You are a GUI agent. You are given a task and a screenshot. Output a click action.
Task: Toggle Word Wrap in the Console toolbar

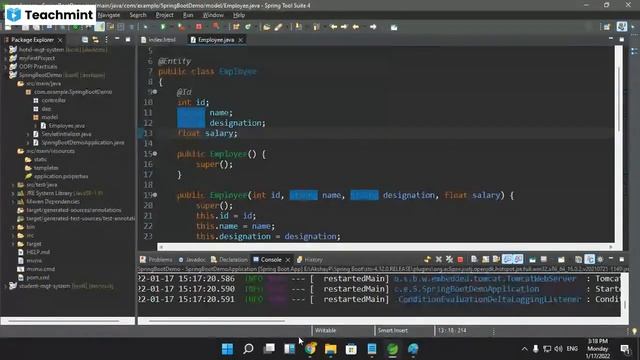coord(496,259)
